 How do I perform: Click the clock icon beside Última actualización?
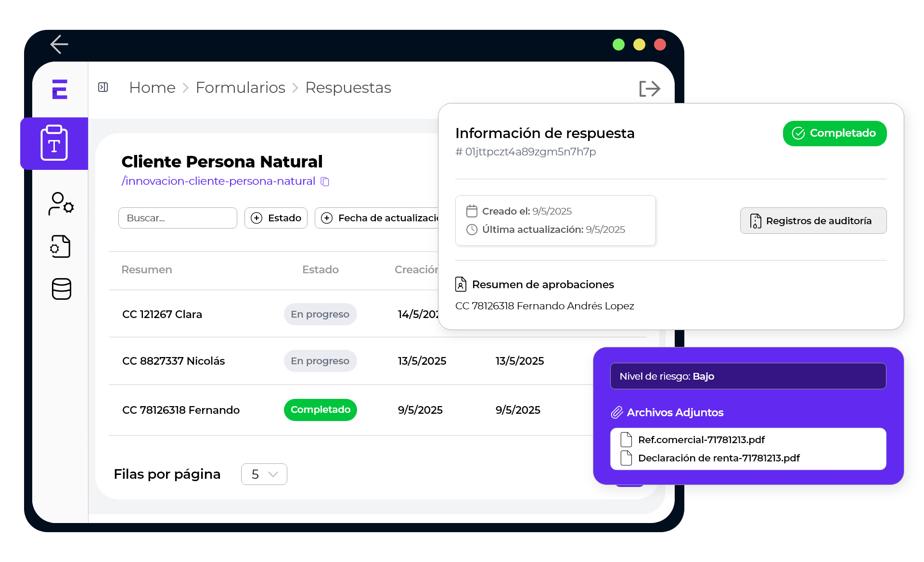pyautogui.click(x=472, y=230)
